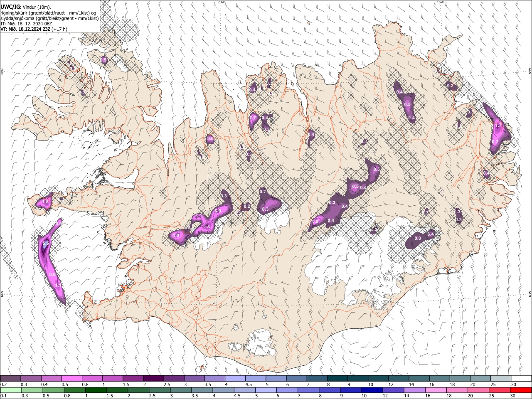Click bottom legend swatch between 0.1 and 0.3
Screen dimensions: 532x399
click(11, 390)
